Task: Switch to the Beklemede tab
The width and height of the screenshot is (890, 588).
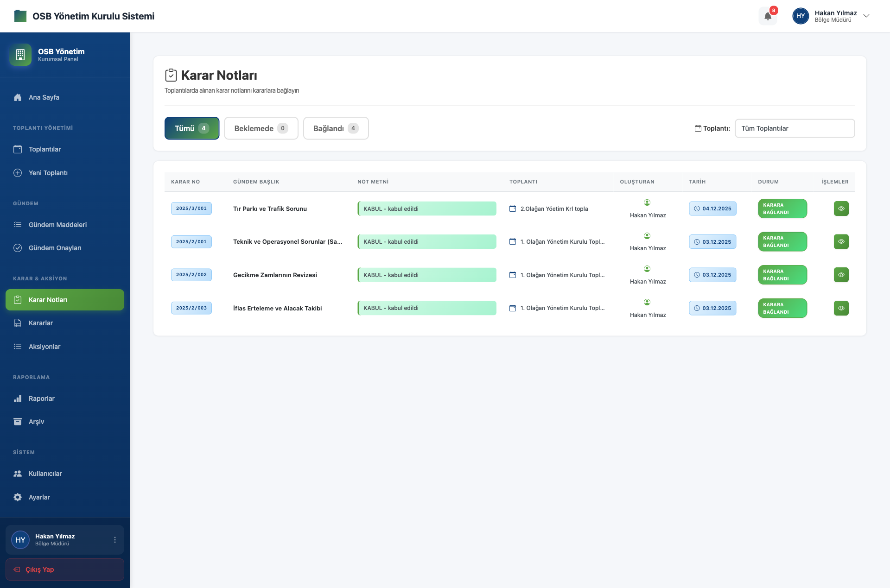Action: [x=261, y=128]
